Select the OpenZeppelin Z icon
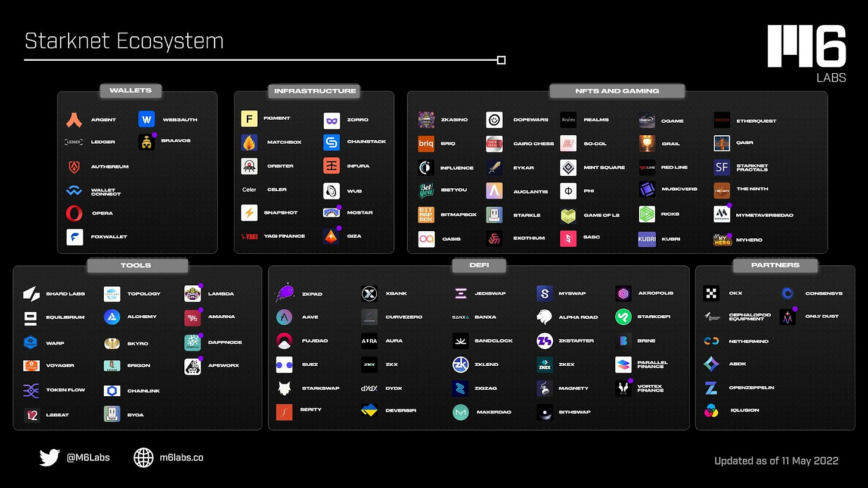 pyautogui.click(x=711, y=388)
